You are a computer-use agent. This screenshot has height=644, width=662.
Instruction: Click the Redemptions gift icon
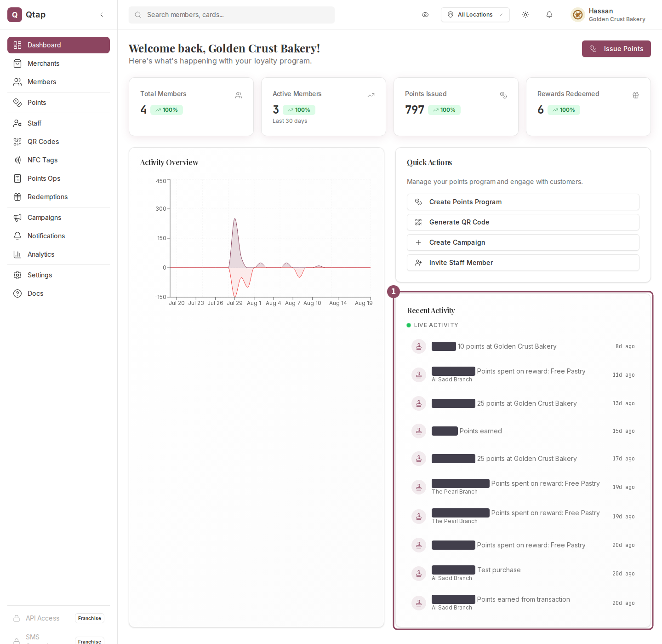(x=17, y=197)
